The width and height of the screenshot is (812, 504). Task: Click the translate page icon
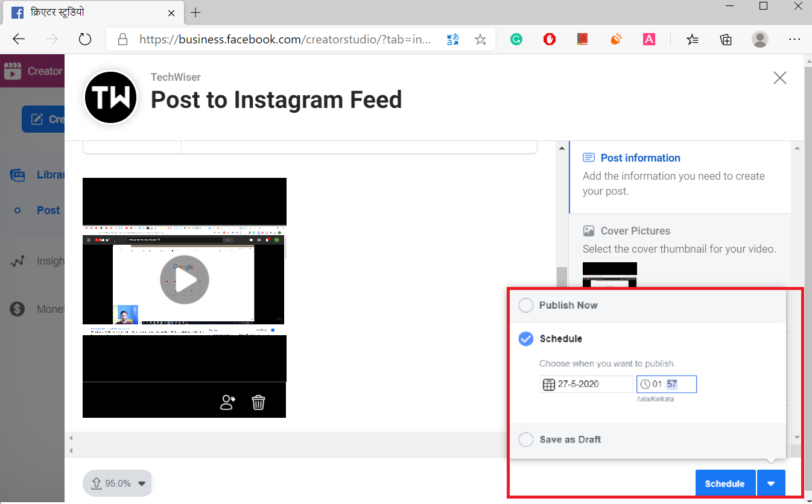[x=452, y=40]
